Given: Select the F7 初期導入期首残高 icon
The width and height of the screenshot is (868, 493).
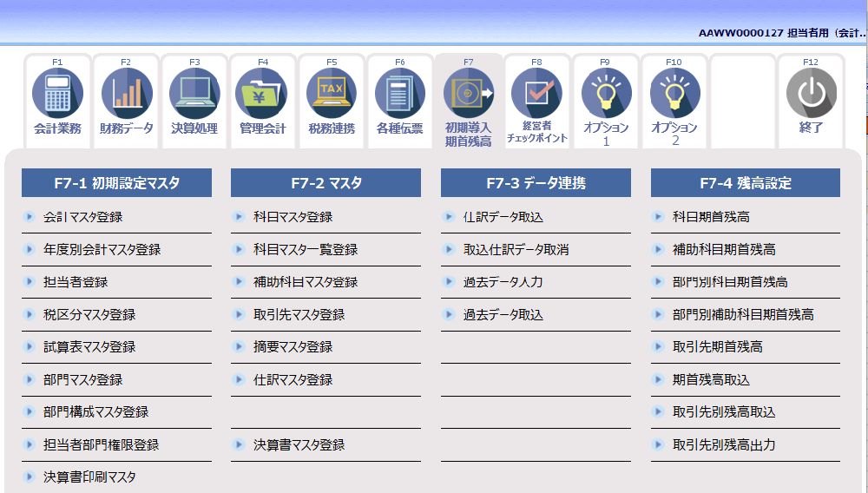Looking at the screenshot, I should 469,93.
